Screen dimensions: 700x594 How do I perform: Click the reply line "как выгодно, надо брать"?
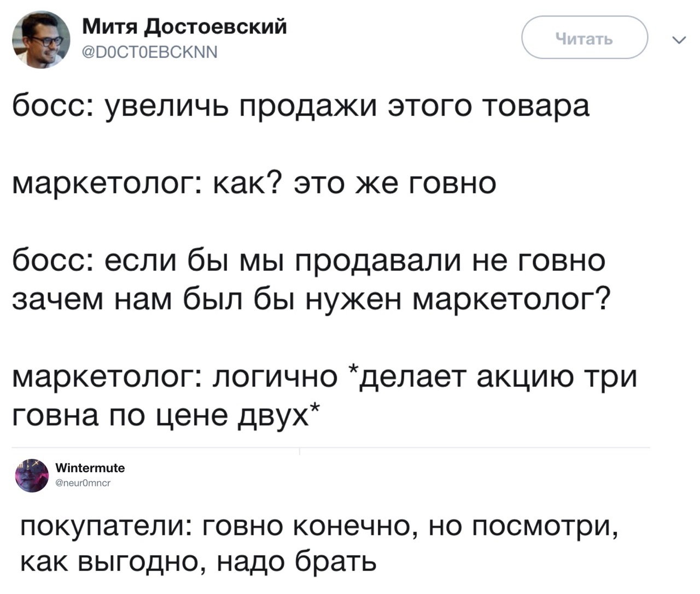198,562
